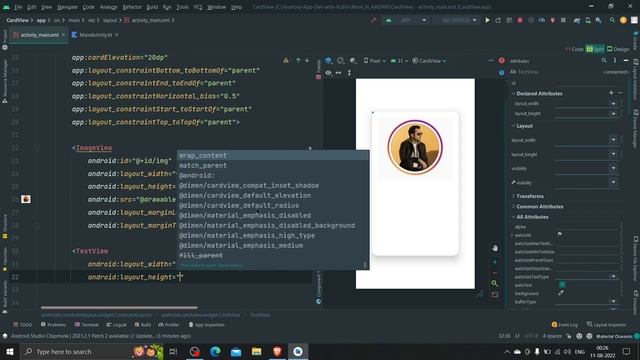Open the Build menu
Image resolution: width=640 pixels, height=360 pixels.
coord(152,7)
